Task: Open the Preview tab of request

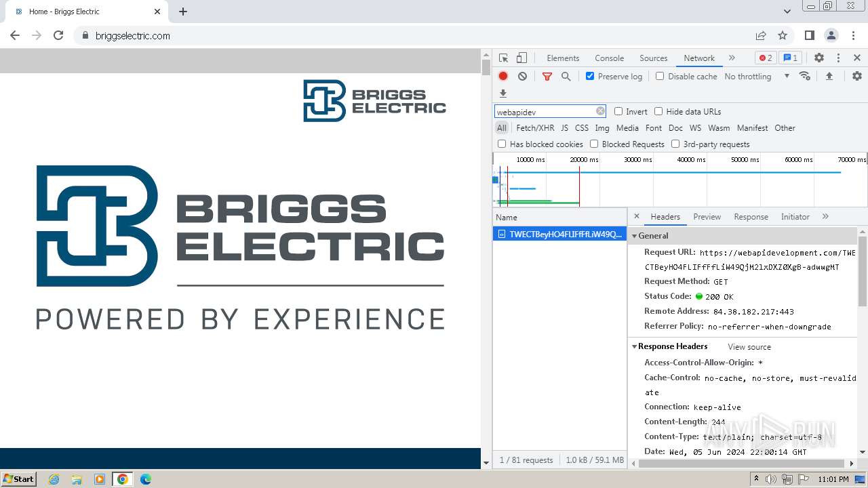Action: click(x=707, y=217)
